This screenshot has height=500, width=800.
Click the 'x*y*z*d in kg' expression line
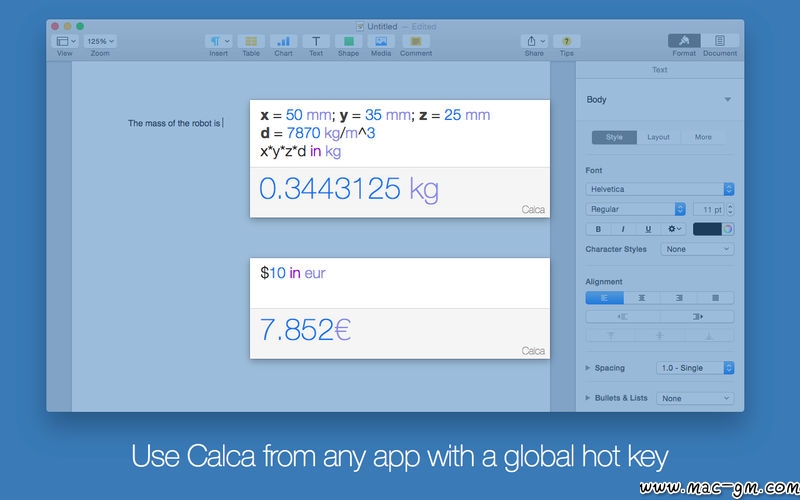(301, 152)
